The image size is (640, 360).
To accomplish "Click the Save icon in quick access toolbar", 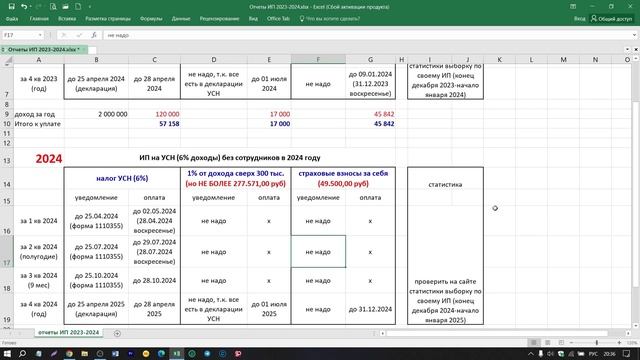I will (x=11, y=7).
